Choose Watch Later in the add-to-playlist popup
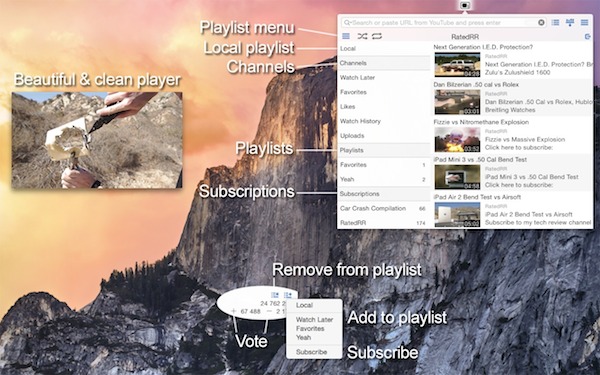600x375 pixels. (314, 320)
